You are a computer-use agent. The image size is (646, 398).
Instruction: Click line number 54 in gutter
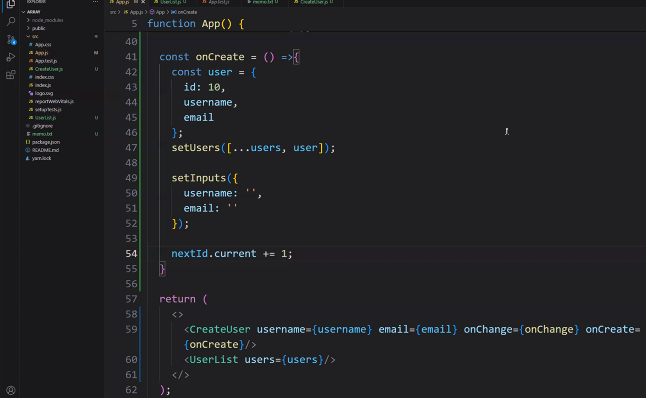tap(131, 253)
